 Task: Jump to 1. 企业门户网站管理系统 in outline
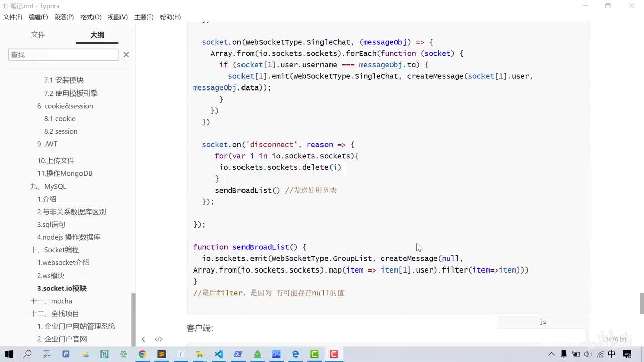point(76,326)
